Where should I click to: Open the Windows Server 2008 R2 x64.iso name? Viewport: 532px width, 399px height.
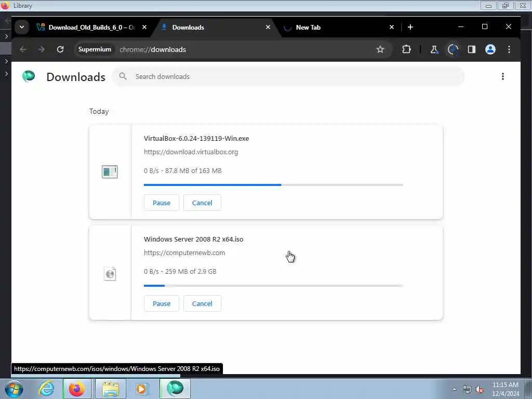point(193,239)
